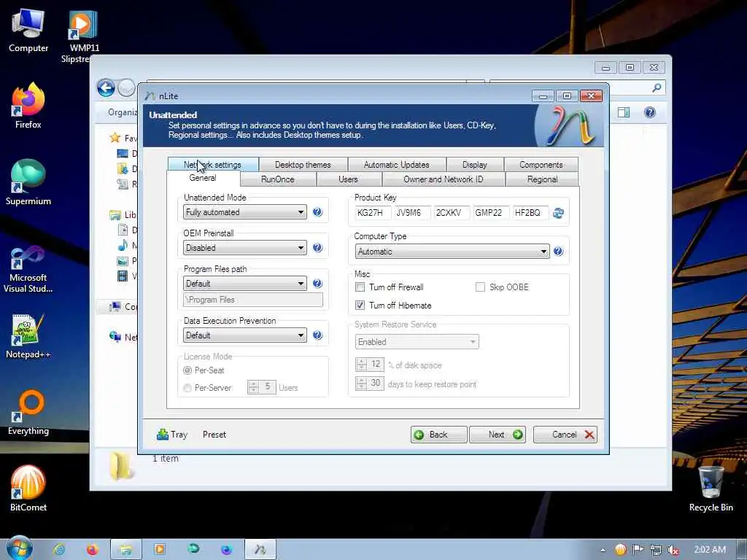The width and height of the screenshot is (747, 560).
Task: Select Per-Server license radio button
Action: (187, 388)
